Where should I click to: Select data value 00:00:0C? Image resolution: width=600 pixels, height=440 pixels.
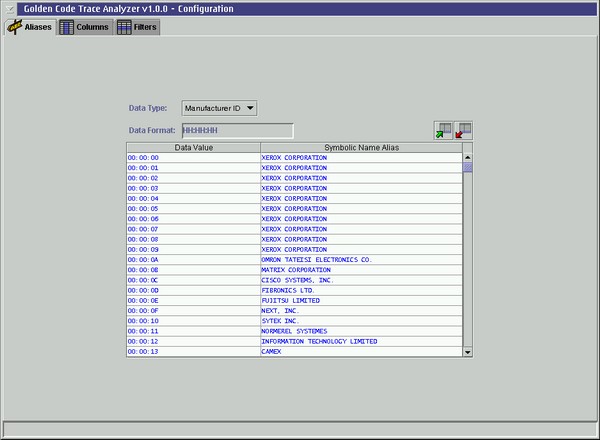(x=194, y=280)
